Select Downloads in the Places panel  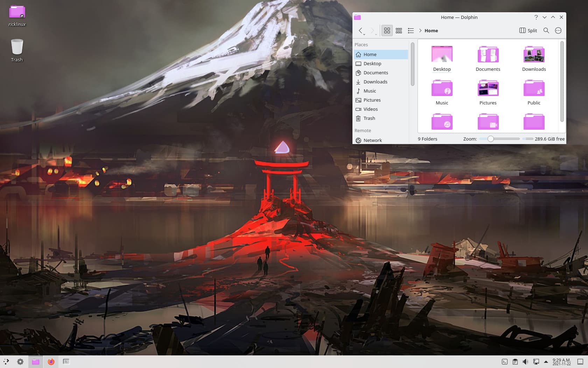(381, 82)
